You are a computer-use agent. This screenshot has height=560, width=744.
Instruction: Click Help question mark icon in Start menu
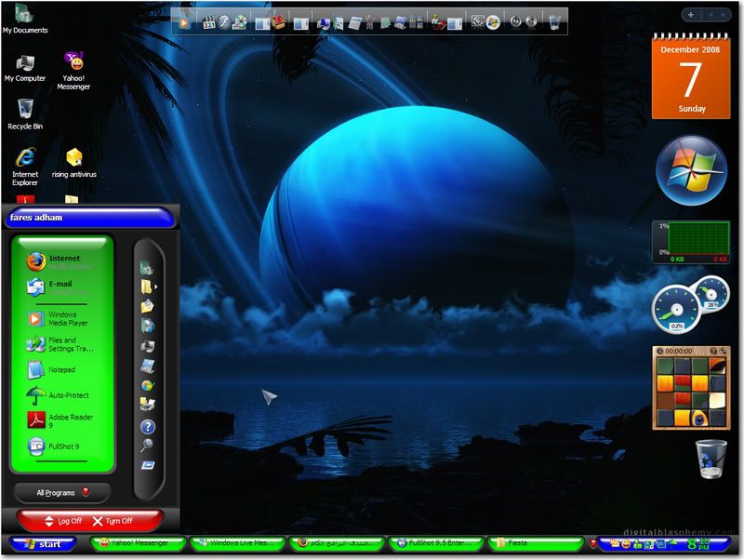[x=147, y=426]
